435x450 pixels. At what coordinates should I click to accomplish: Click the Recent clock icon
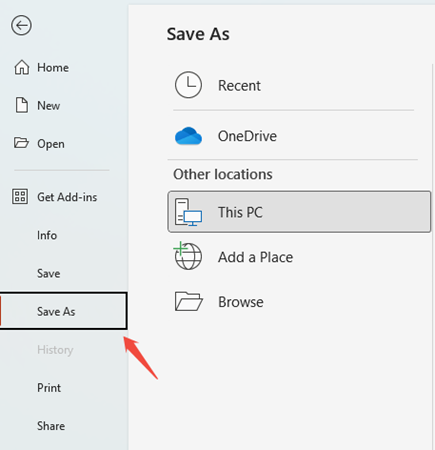(188, 85)
